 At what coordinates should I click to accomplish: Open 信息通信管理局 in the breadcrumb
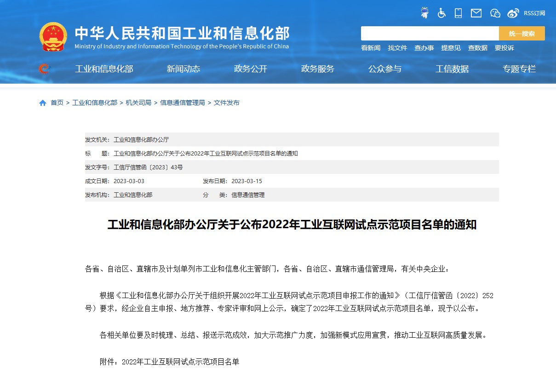[183, 103]
